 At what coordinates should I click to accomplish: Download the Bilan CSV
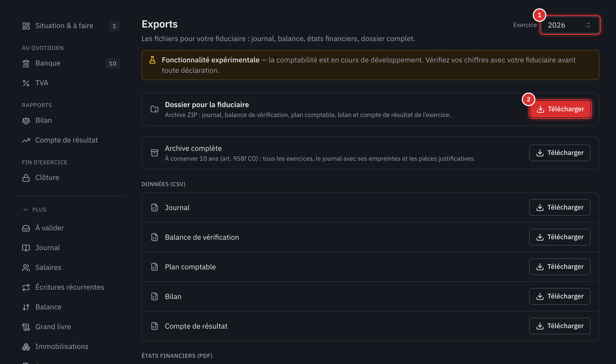click(x=560, y=296)
